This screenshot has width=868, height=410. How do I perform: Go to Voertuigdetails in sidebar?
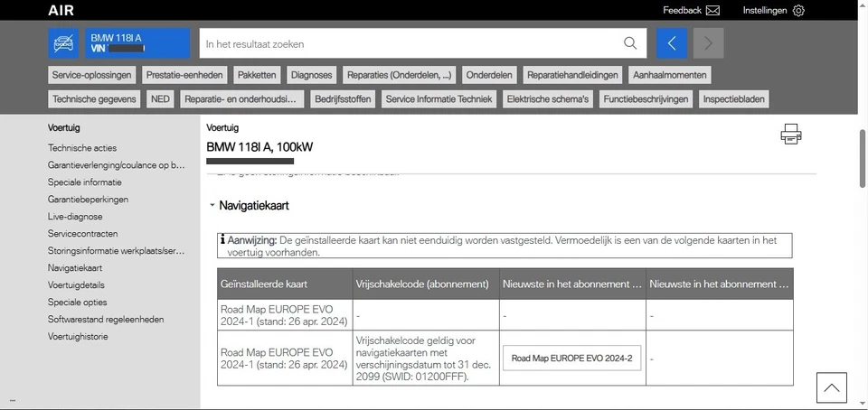click(x=76, y=285)
